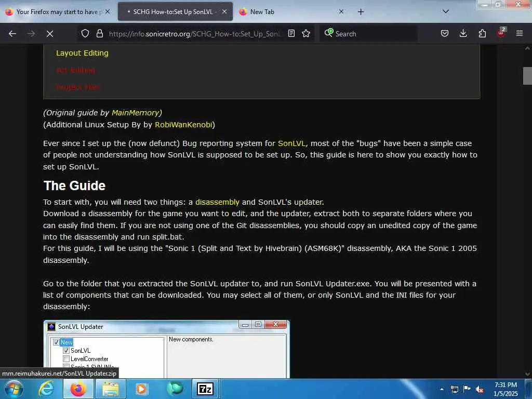Image resolution: width=532 pixels, height=399 pixels.
Task: Open the network tray icon
Action: [454, 389]
